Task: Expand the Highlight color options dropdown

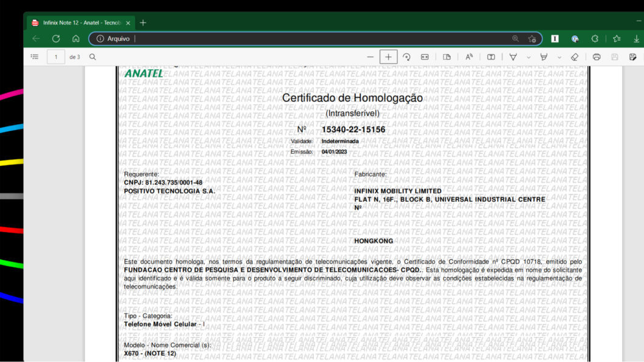Action: point(560,58)
